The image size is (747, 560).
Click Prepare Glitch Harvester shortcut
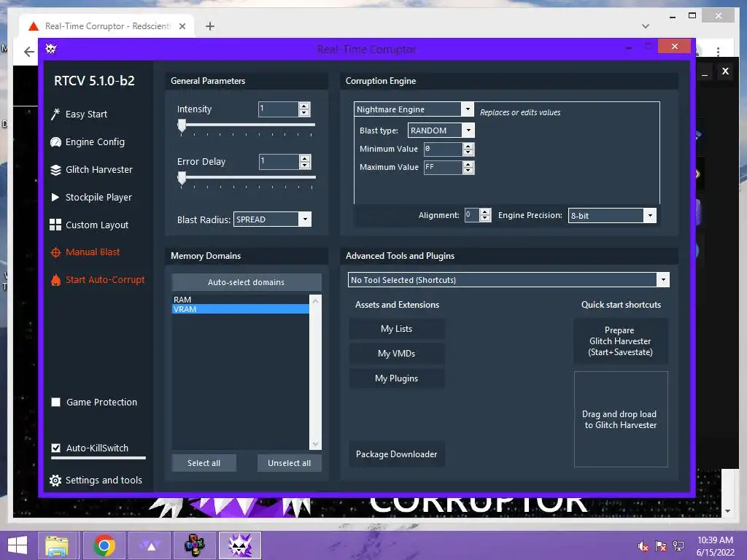[x=620, y=341]
